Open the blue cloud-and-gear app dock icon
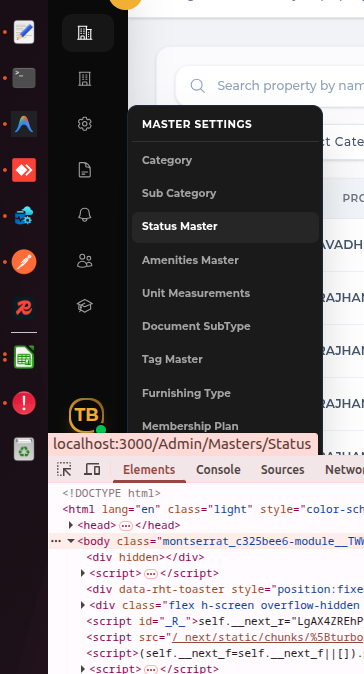Viewport: 364px width, 674px height. coord(24,216)
